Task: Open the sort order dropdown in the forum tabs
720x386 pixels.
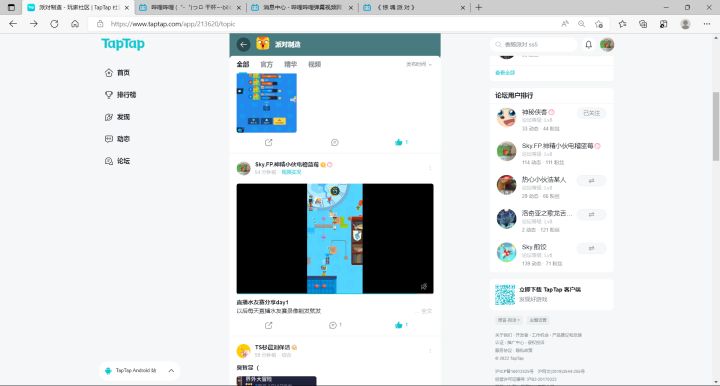Action: tap(418, 64)
